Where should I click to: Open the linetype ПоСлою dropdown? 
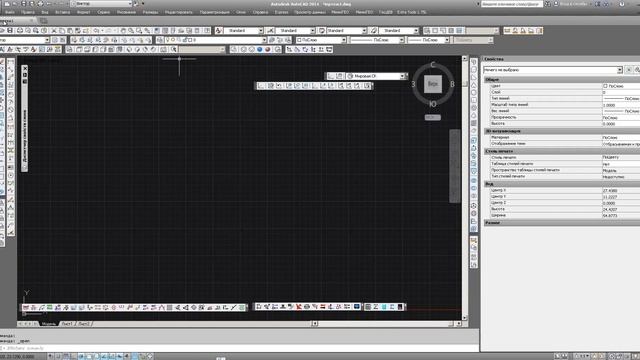[377, 40]
